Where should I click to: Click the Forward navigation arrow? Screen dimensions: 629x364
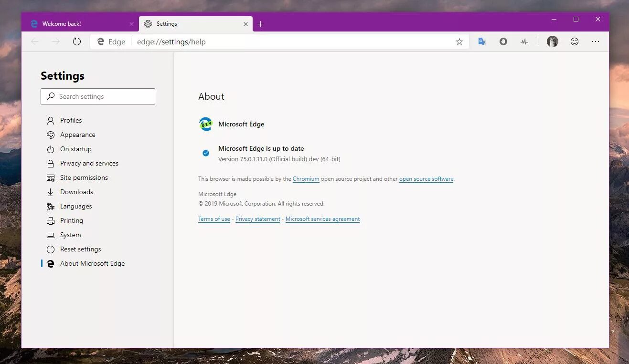(x=56, y=42)
